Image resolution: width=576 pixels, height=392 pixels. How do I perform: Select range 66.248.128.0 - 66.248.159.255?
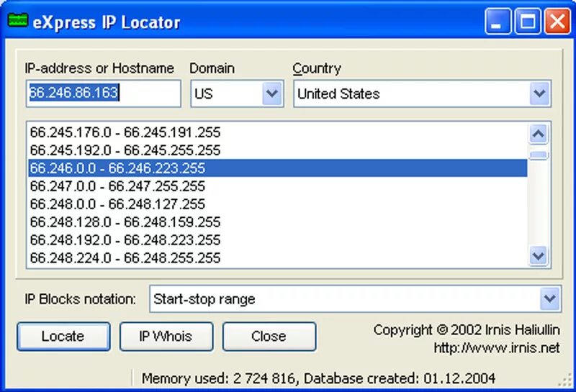pyautogui.click(x=278, y=222)
